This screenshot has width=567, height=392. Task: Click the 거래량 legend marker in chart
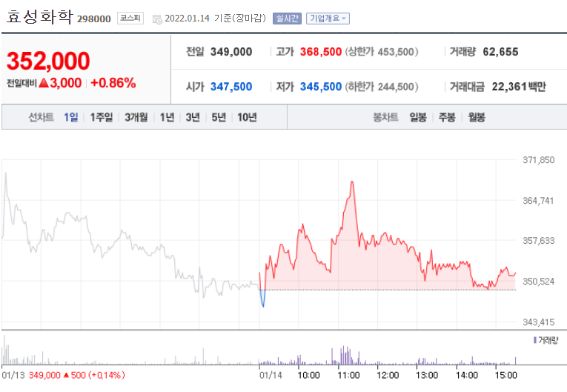coord(535,340)
